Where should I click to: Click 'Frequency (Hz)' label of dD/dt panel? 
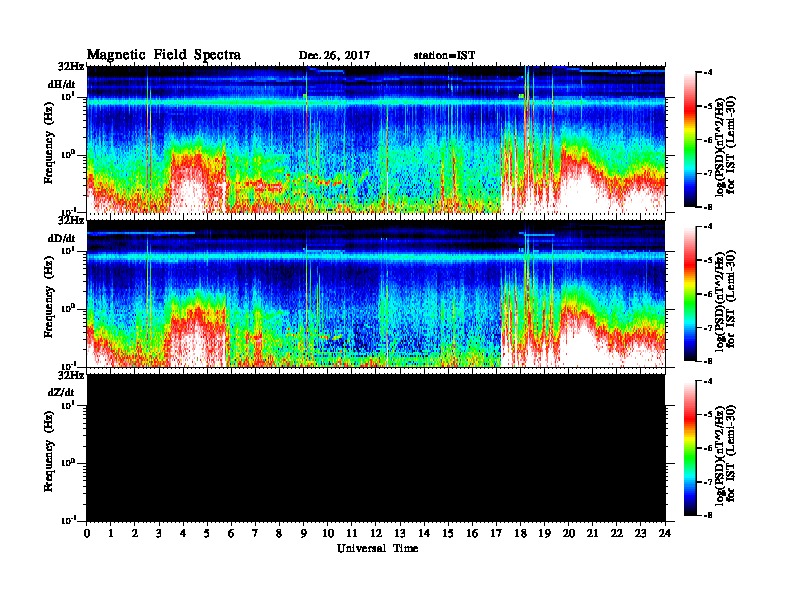pyautogui.click(x=49, y=297)
